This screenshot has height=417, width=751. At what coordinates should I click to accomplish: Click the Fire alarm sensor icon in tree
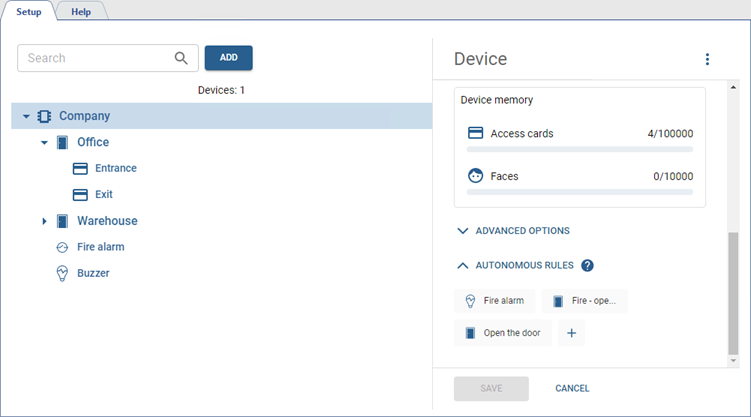pos(62,246)
